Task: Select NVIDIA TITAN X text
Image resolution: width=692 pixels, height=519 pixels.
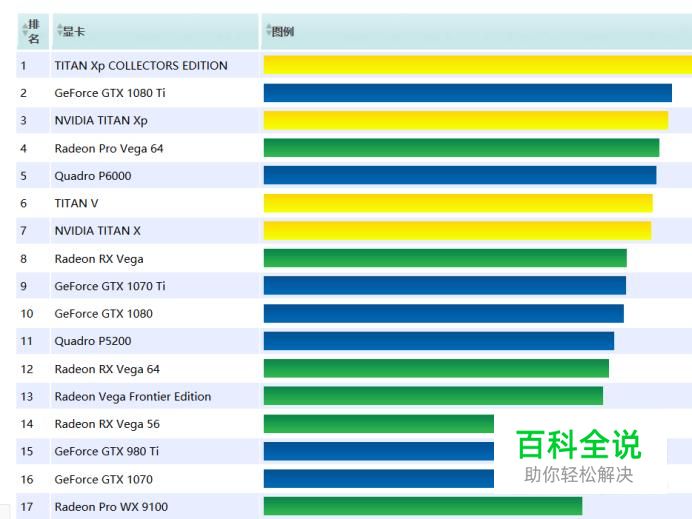Action: coord(98,231)
